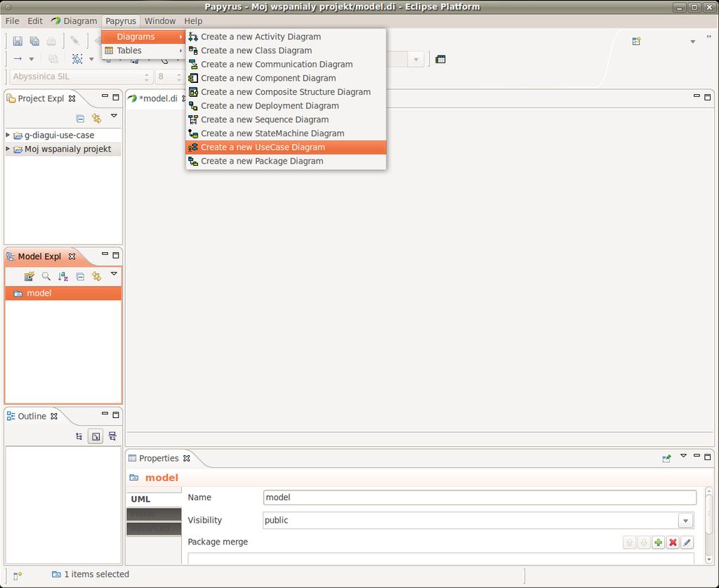Select the Outline tab
The width and height of the screenshot is (719, 588).
[x=32, y=416]
